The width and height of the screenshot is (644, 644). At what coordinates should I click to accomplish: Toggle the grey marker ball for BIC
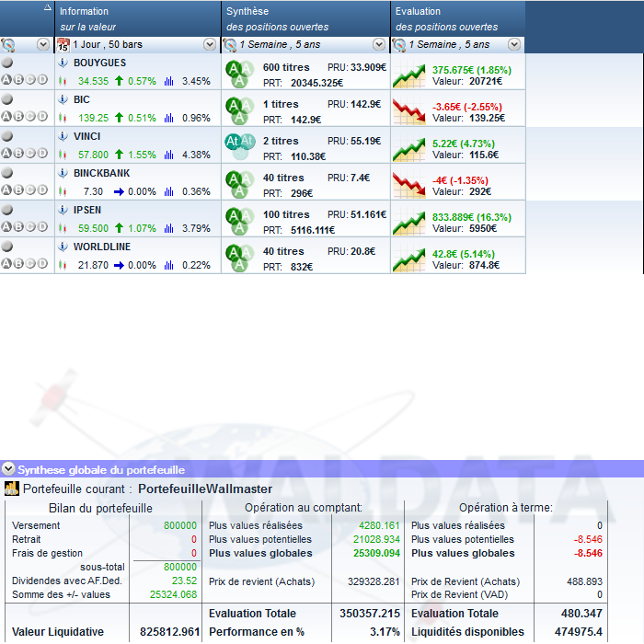click(7, 99)
